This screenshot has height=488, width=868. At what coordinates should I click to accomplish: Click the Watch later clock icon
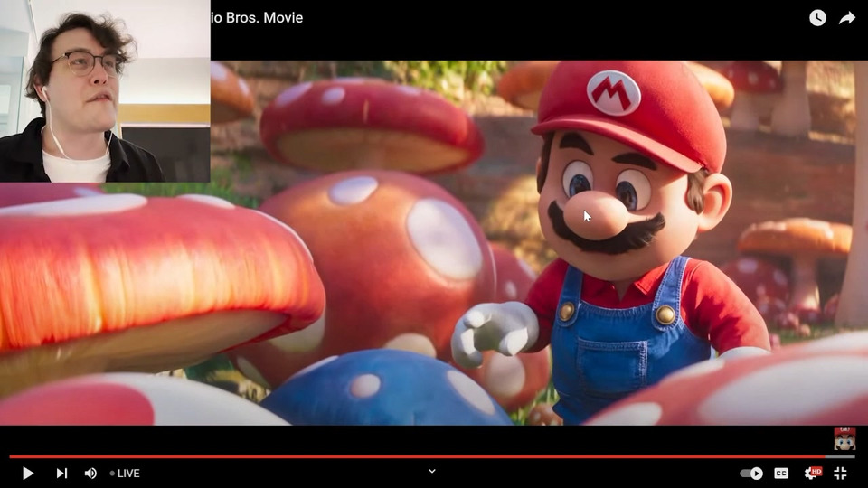click(817, 18)
